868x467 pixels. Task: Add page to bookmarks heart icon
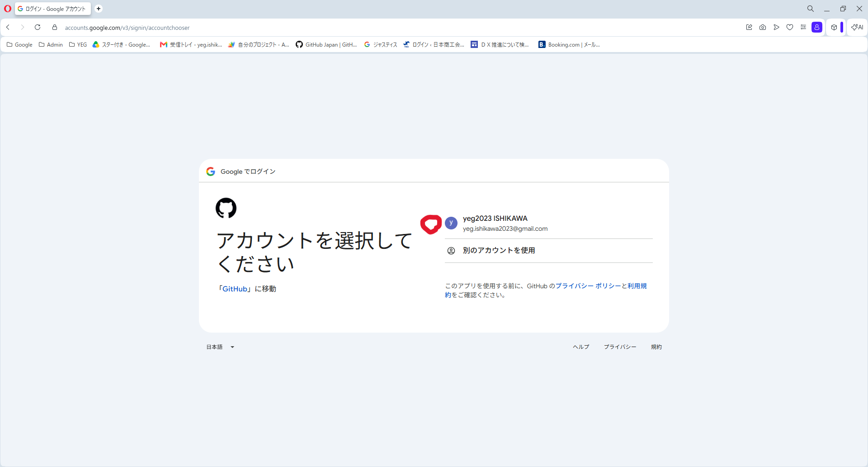pyautogui.click(x=790, y=27)
